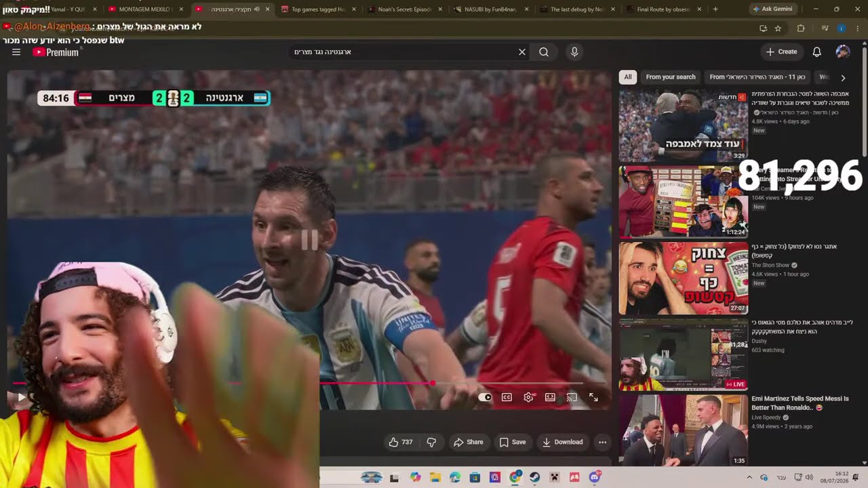868x488 pixels.
Task: Show more filter chips with right arrow
Action: [843, 77]
